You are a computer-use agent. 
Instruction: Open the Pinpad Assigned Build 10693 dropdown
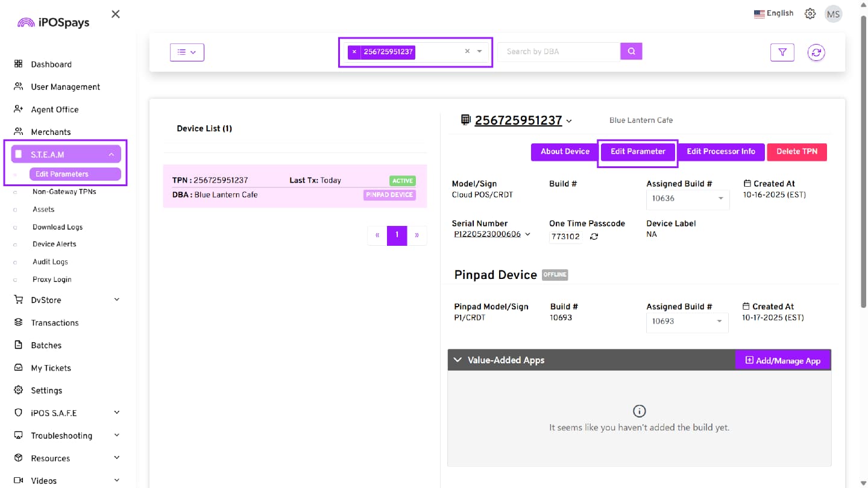click(x=687, y=322)
